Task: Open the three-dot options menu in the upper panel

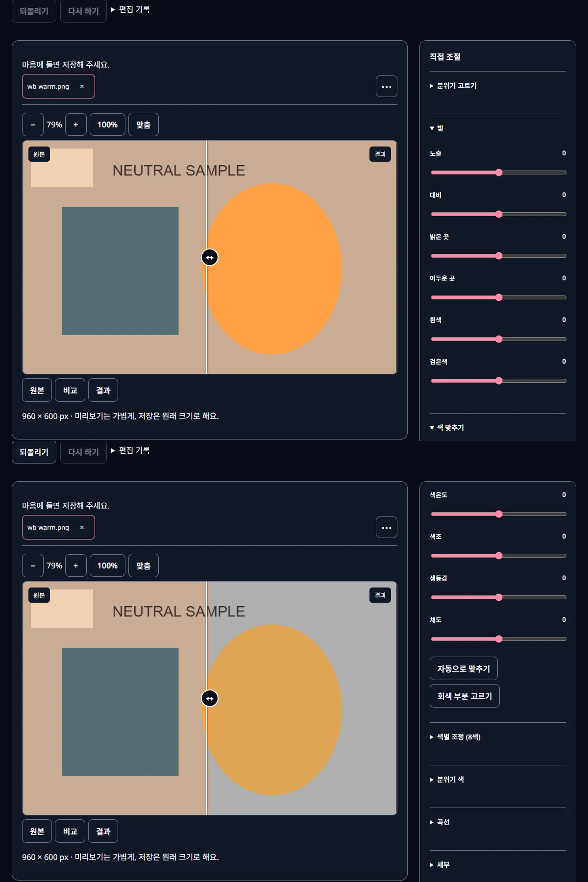Action: 387,87
